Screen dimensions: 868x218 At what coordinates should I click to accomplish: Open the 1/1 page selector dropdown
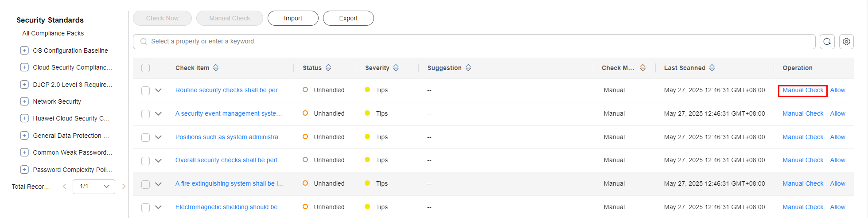94,187
